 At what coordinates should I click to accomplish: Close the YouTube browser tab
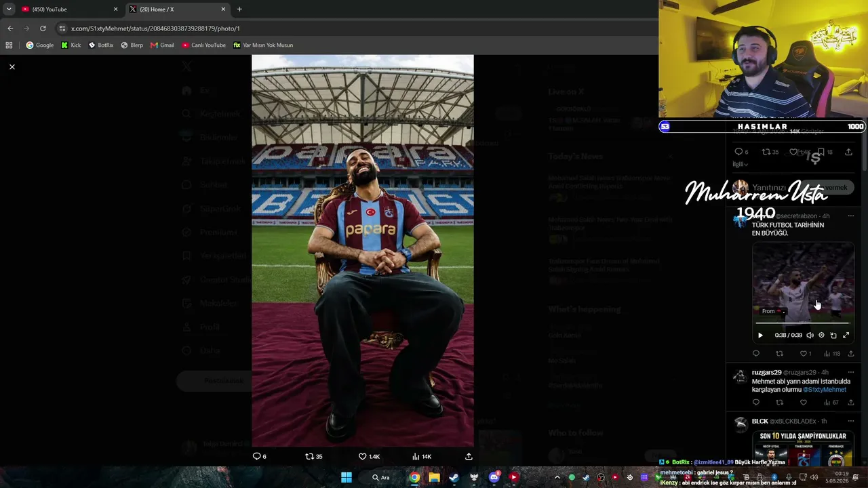click(115, 9)
